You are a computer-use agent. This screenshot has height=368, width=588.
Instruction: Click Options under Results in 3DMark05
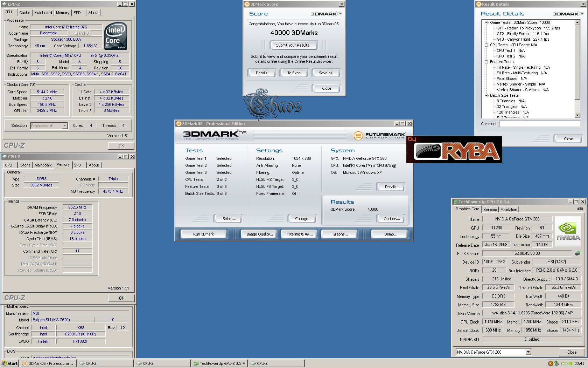[392, 219]
